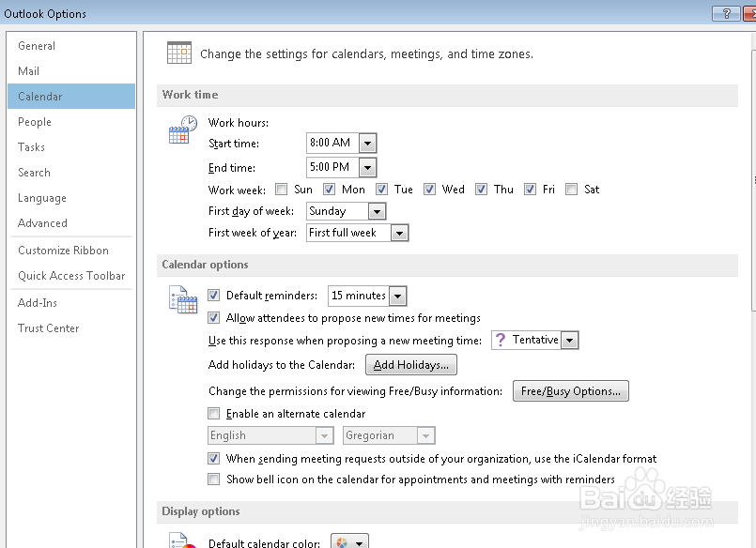This screenshot has height=548, width=756.
Task: Open Customize Ribbon category
Action: 71,251
